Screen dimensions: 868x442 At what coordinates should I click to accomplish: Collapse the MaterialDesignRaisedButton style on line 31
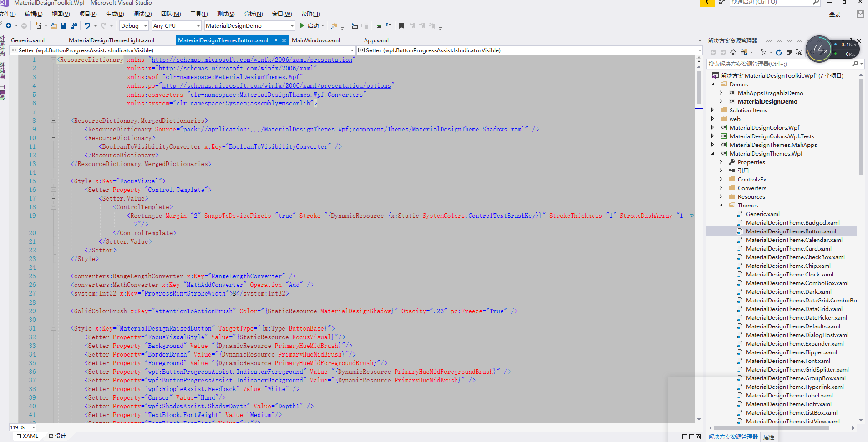click(x=53, y=328)
